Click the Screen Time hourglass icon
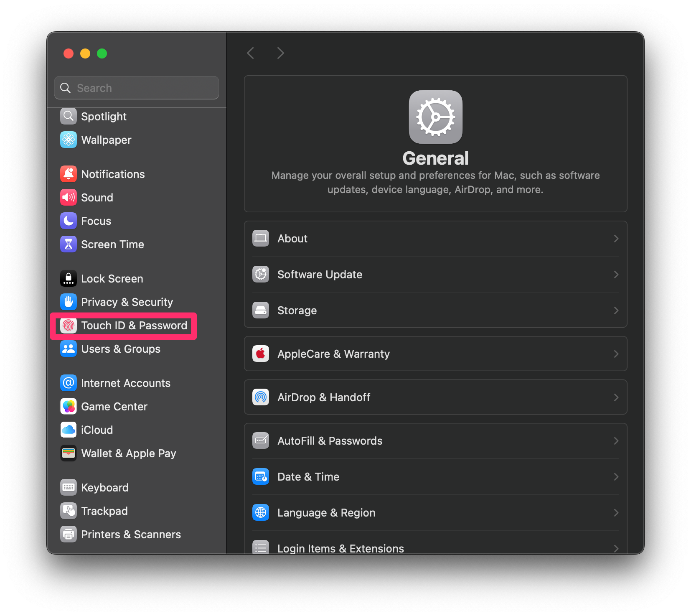The width and height of the screenshot is (691, 616). tap(69, 244)
